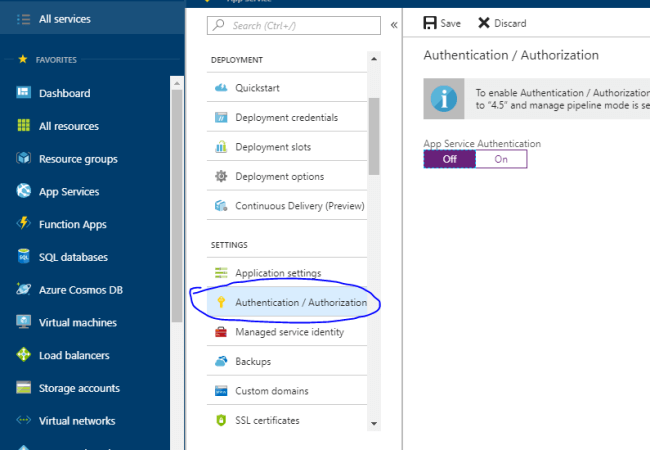Open Virtual machines from favorites

tap(78, 323)
